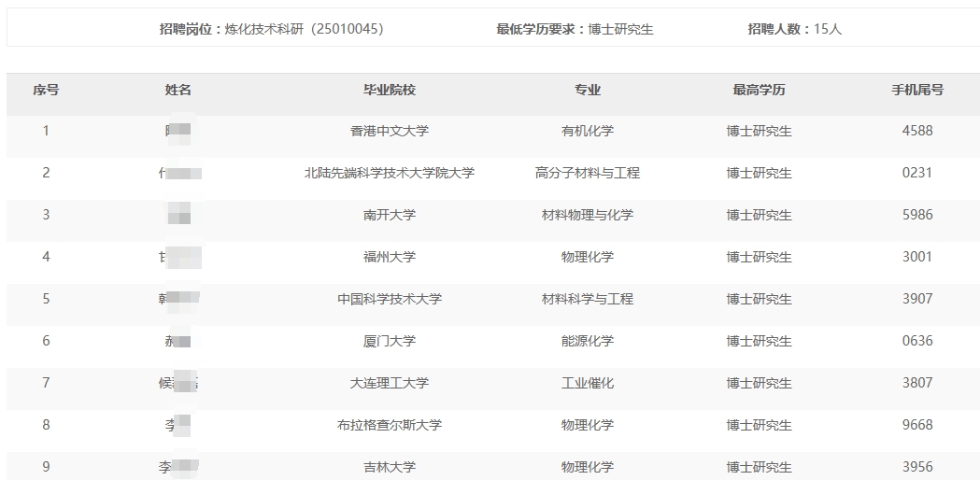Screen dimensions: 980x480
Task: Click the 北陆先端科学技术大学院大学 cell
Action: (390, 173)
